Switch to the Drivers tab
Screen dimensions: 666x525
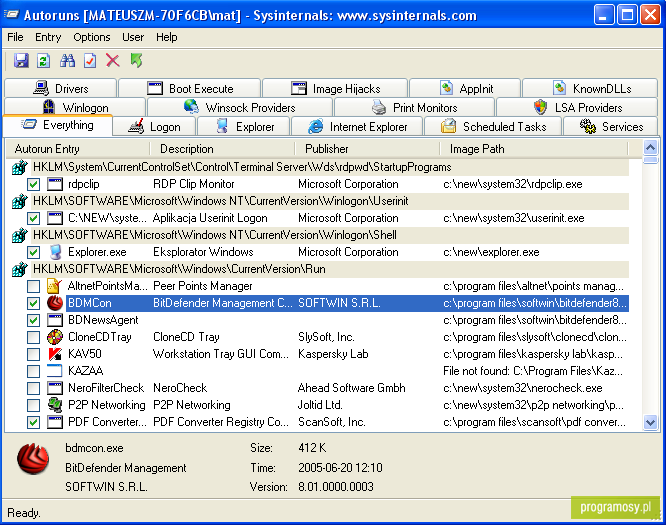click(x=60, y=88)
